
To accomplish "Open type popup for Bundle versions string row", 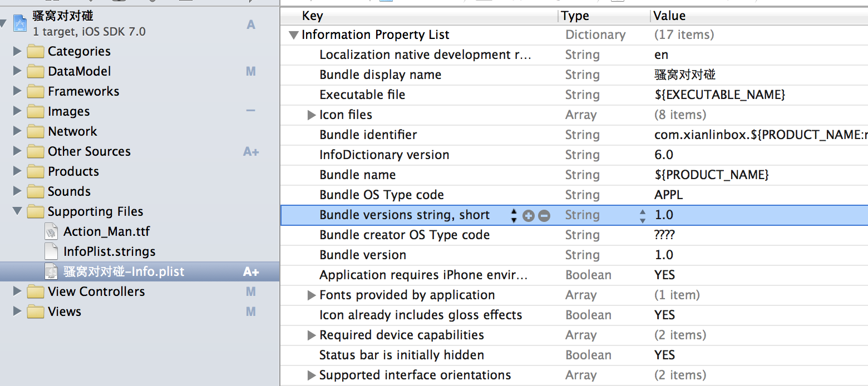I will click(x=643, y=216).
